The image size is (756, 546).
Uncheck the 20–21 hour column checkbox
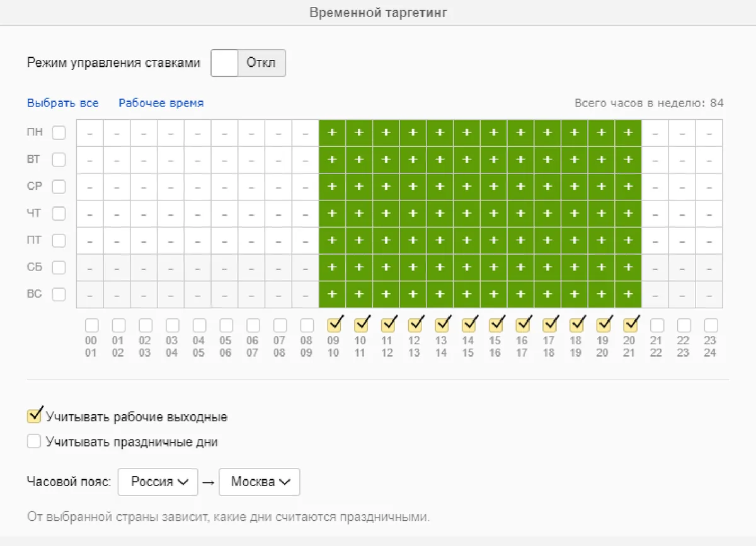click(x=630, y=325)
